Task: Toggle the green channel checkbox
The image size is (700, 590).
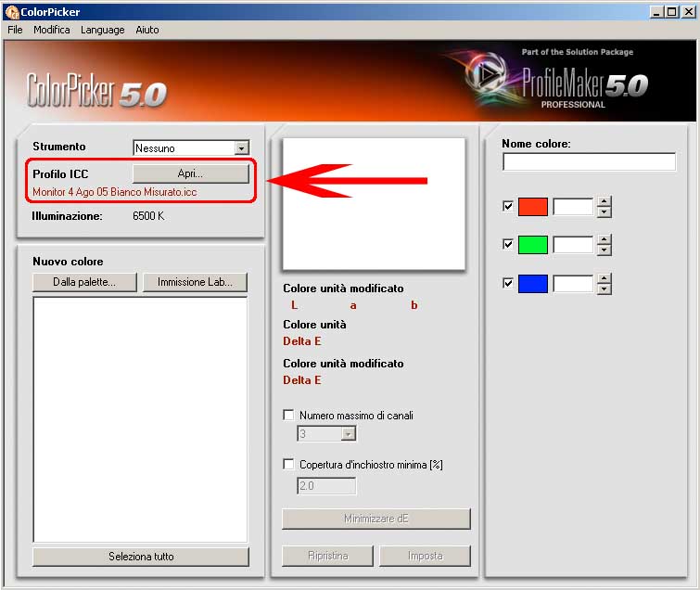Action: click(x=507, y=244)
